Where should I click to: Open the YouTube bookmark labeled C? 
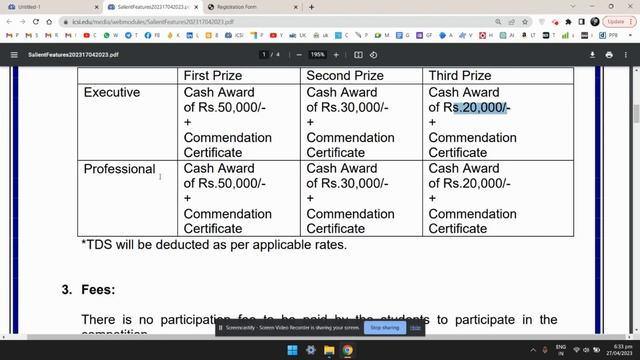pyautogui.click(x=90, y=36)
